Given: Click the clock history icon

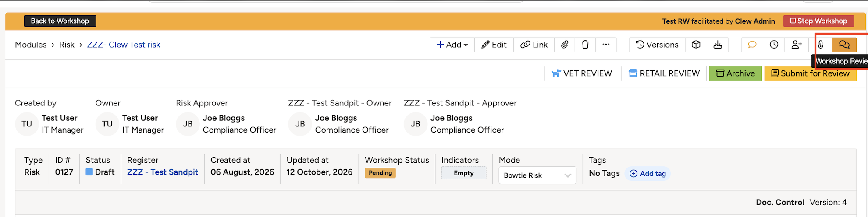Looking at the screenshot, I should tap(774, 45).
